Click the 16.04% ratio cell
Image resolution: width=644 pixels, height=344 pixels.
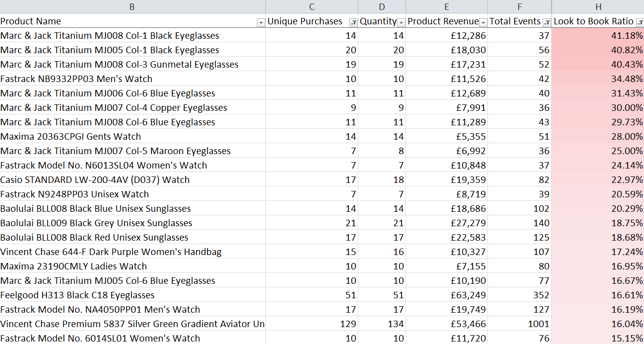click(x=598, y=324)
